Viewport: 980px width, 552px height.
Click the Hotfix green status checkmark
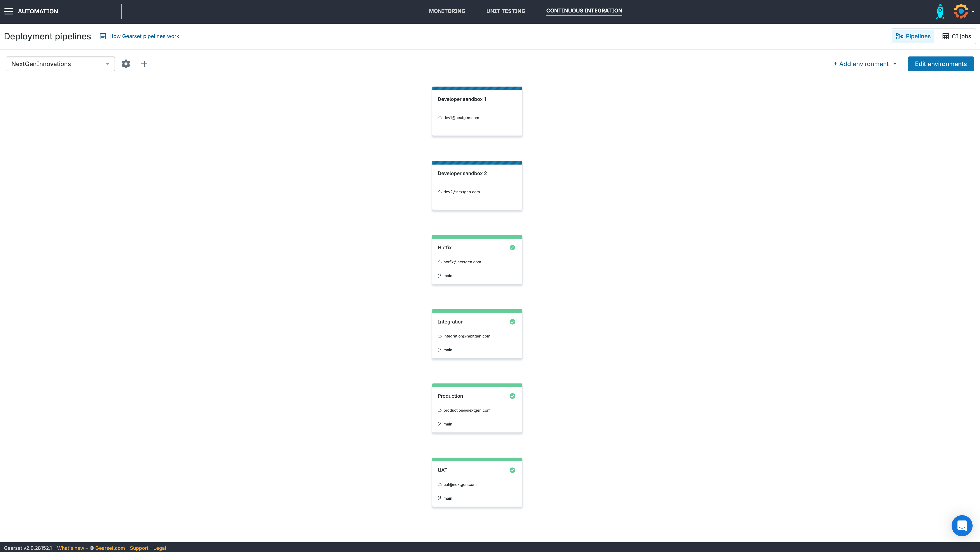click(513, 248)
